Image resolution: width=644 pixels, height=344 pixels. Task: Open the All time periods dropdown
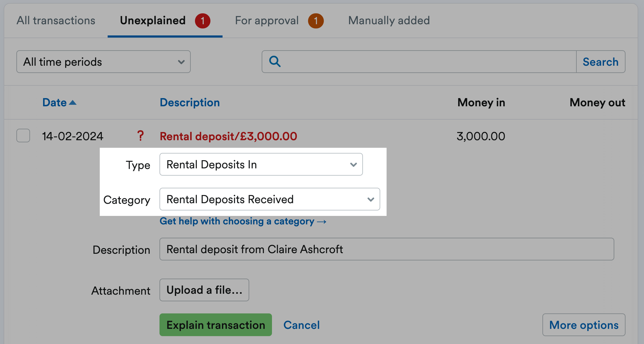[103, 62]
